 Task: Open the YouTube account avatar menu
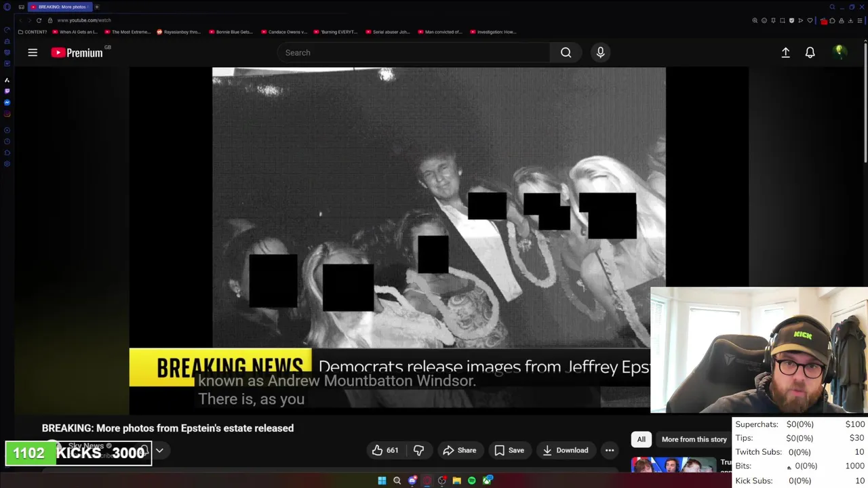coord(840,52)
